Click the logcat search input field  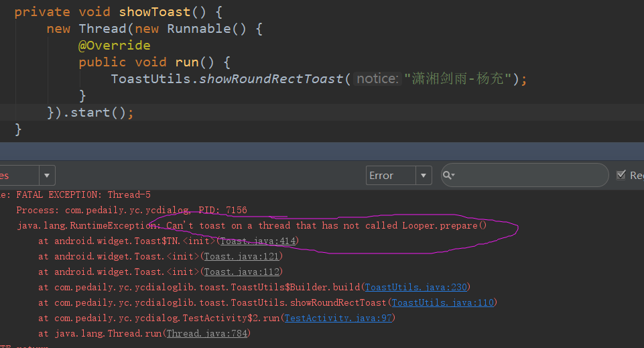coord(525,176)
